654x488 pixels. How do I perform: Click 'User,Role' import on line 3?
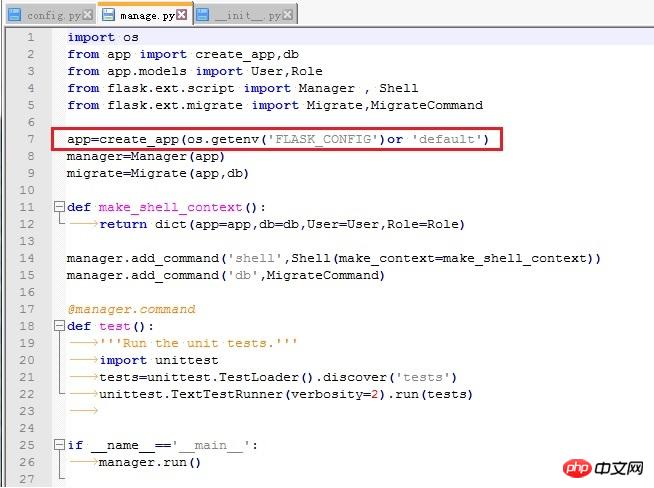click(286, 71)
